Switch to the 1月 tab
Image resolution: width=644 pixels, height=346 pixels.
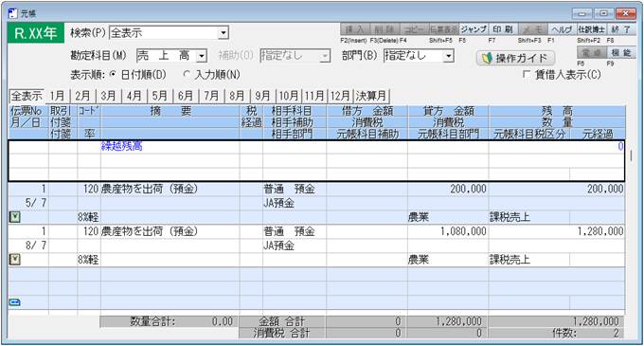pos(57,96)
